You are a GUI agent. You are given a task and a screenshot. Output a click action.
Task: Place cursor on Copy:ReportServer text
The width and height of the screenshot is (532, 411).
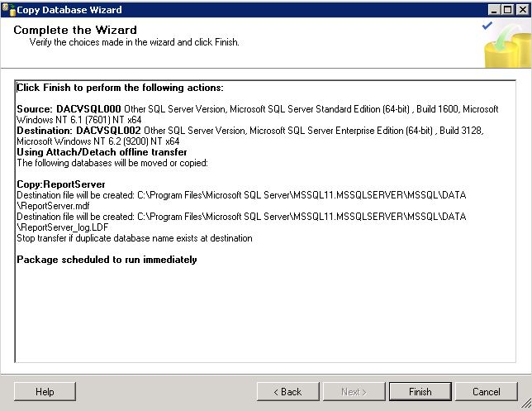coord(61,184)
